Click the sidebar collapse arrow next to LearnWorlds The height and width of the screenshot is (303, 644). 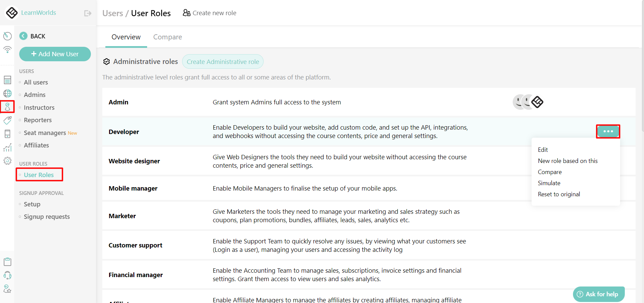(x=88, y=13)
